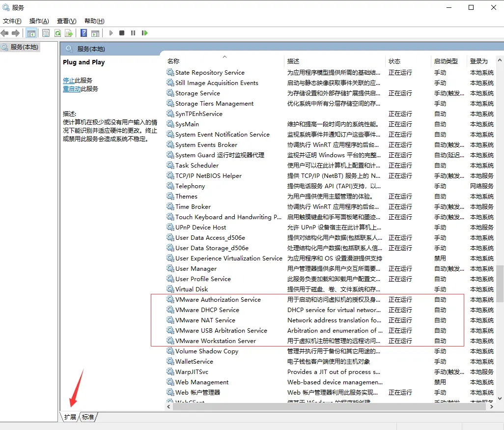Click the gear icon of VMware NAT Service
This screenshot has width=504, height=430.
coord(170,320)
